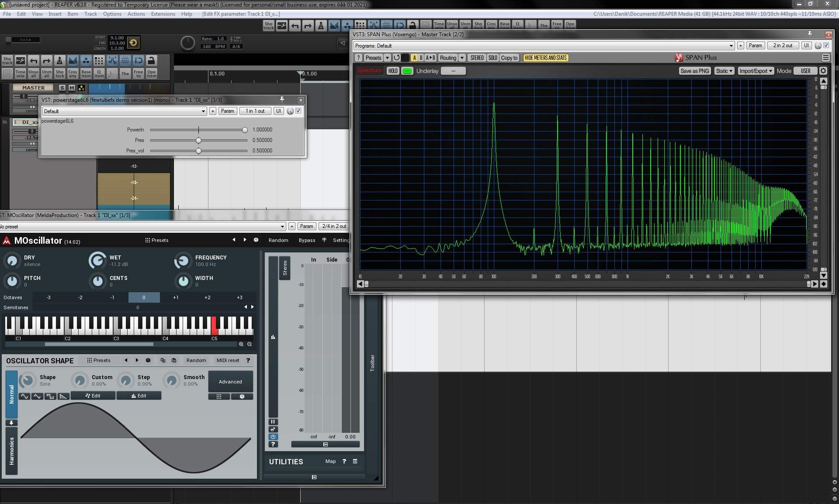Open powerstage6L6 Default preset dropdown
The image size is (839, 504).
124,111
